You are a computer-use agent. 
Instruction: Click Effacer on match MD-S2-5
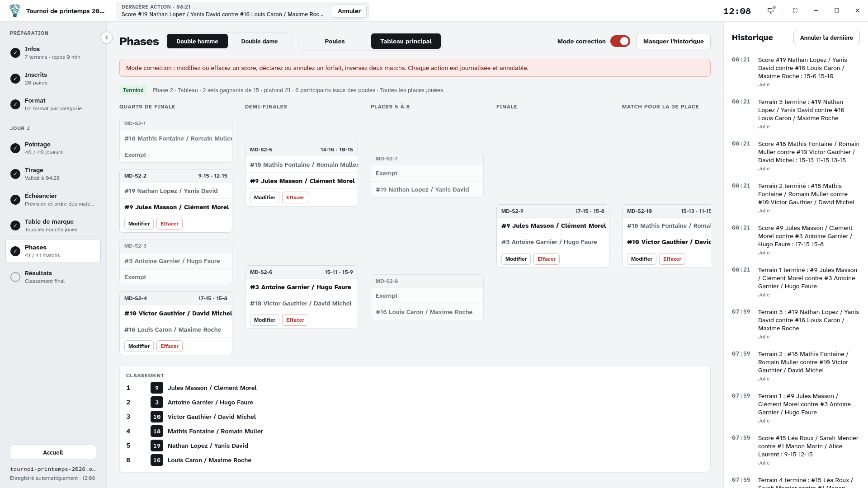295,197
